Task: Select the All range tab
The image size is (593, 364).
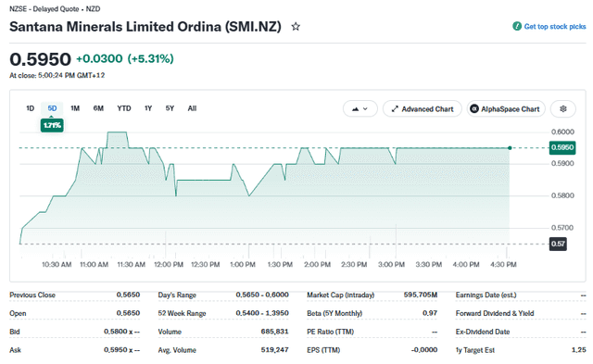Action: pyautogui.click(x=192, y=108)
